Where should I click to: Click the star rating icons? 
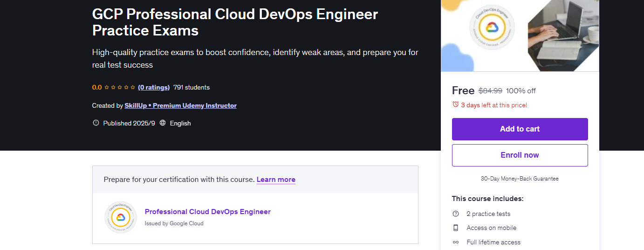120,87
